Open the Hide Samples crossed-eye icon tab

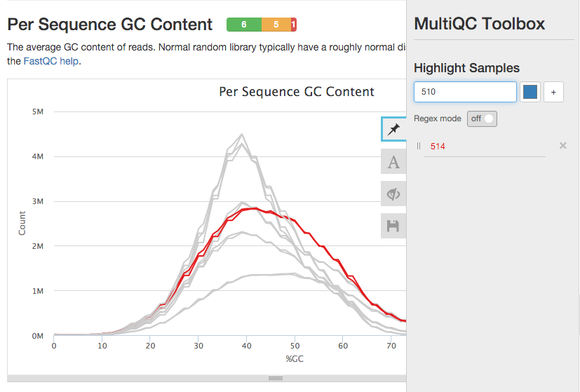[x=393, y=194]
